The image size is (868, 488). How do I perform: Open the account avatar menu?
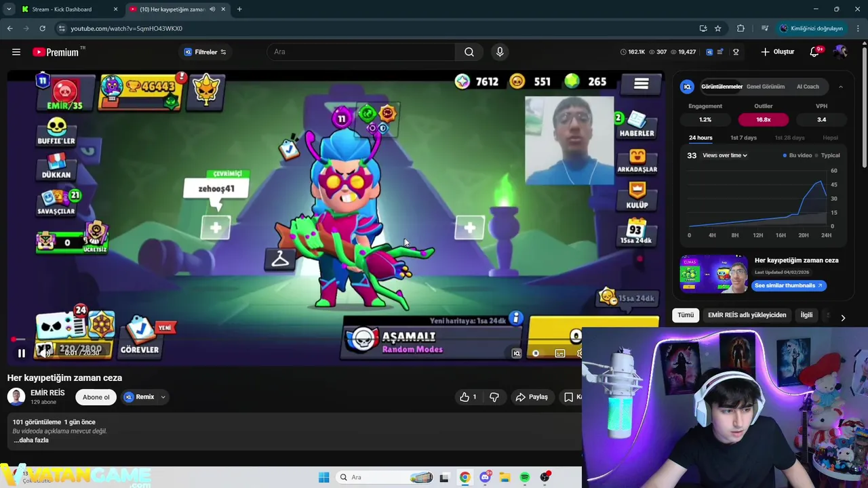click(840, 52)
